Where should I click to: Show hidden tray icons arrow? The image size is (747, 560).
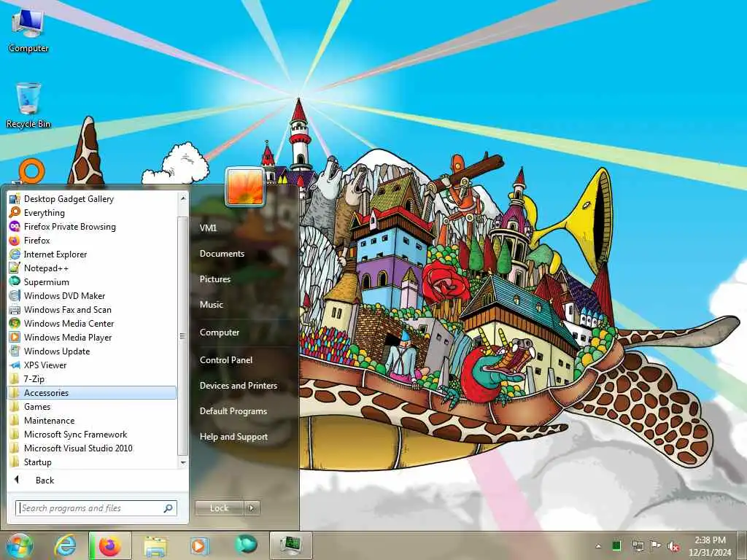click(x=598, y=546)
